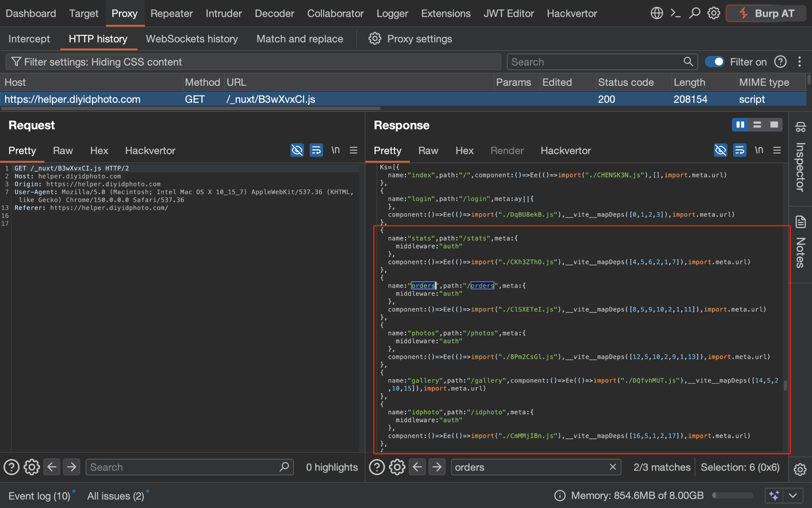
Task: Select the helper.diyidphoto.com GET request row
Action: (x=403, y=99)
